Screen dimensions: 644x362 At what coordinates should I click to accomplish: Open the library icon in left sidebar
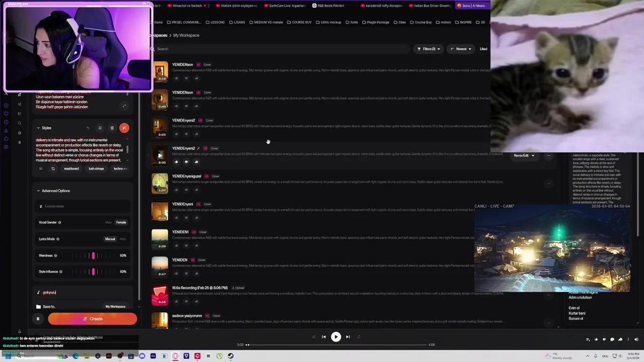[x=20, y=114]
